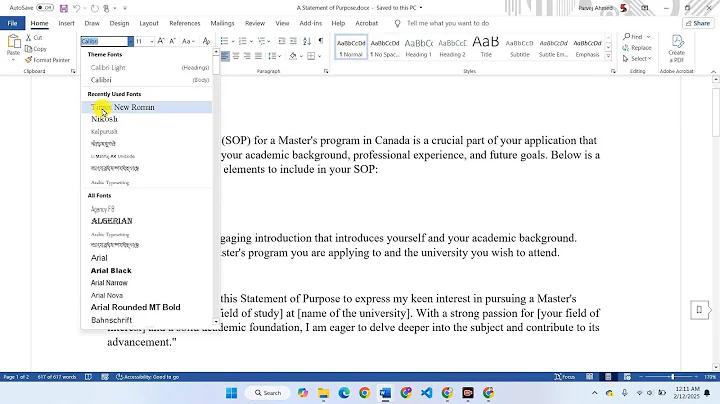Toggle left text alignment
Viewport: 720px width, 404px height.
225,56
